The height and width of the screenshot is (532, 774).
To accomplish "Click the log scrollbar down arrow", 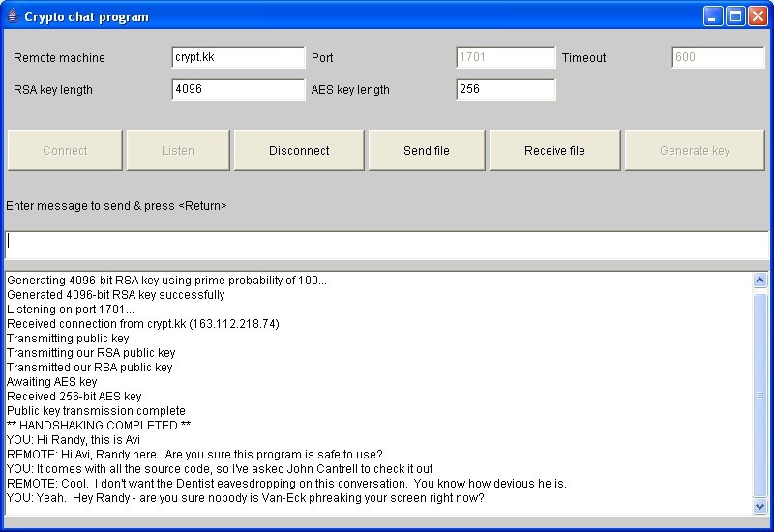I will (759, 506).
